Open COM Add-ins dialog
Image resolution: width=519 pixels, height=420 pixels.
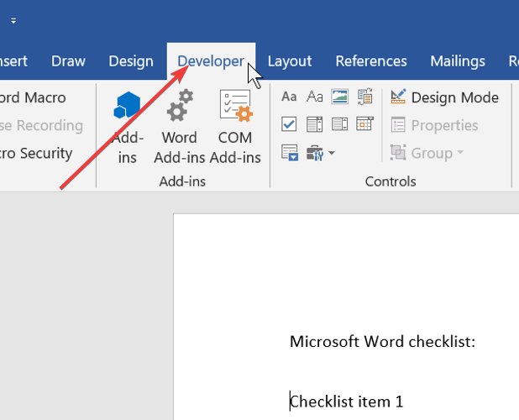click(x=235, y=128)
